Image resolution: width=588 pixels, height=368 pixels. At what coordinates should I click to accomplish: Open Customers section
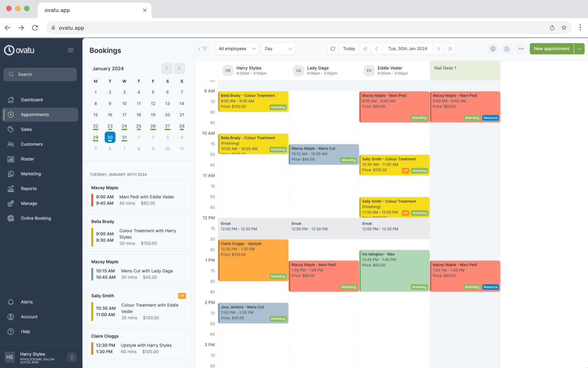pyautogui.click(x=40, y=144)
